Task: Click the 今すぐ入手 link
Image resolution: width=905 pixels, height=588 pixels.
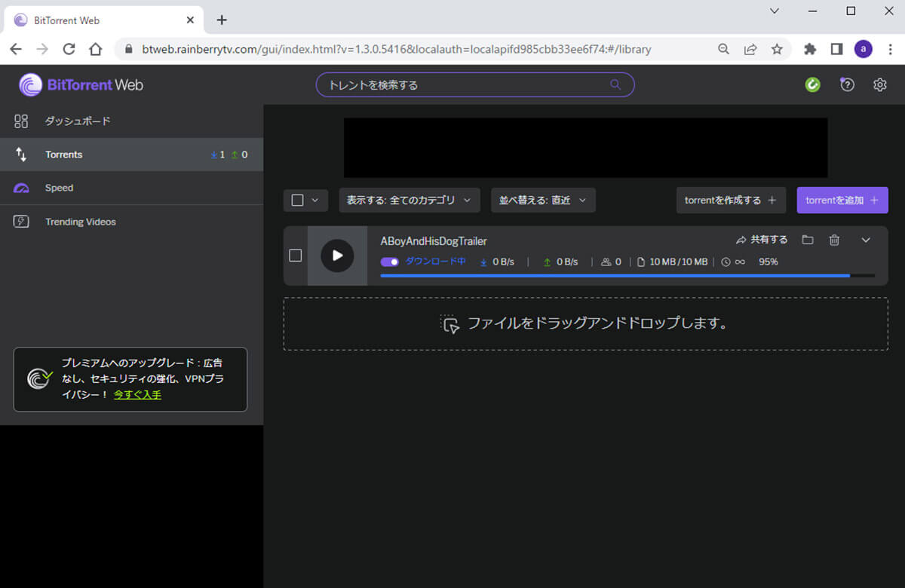Action: click(x=137, y=394)
